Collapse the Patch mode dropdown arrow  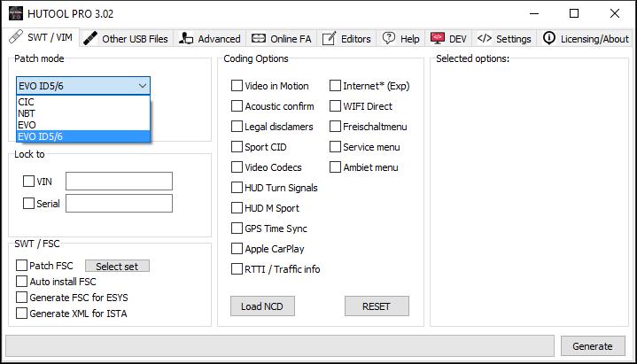tap(142, 86)
